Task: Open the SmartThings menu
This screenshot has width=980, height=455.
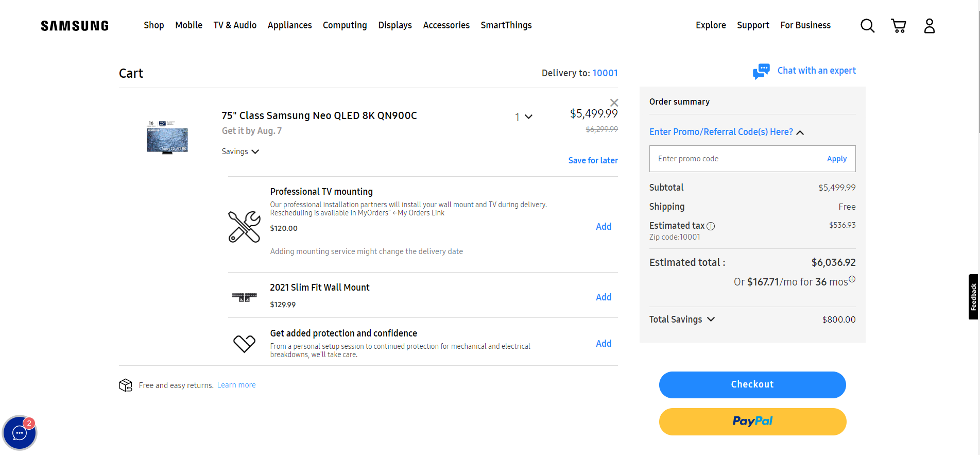Action: tap(506, 25)
